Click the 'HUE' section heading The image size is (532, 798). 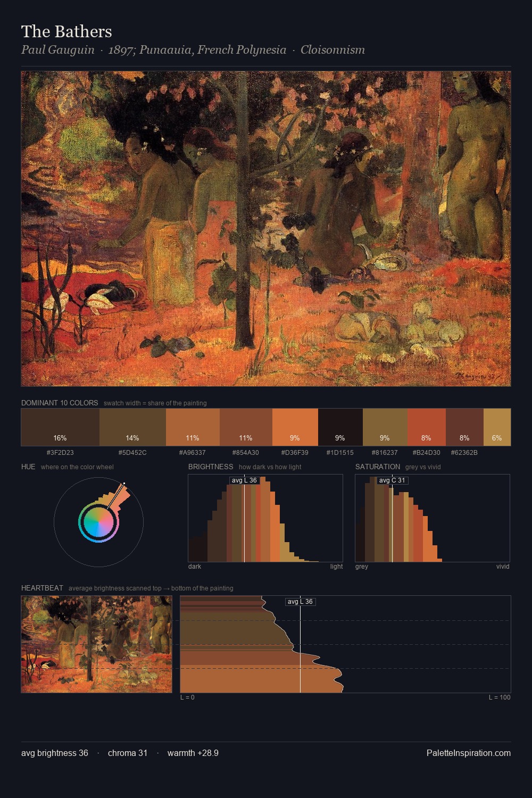click(28, 467)
